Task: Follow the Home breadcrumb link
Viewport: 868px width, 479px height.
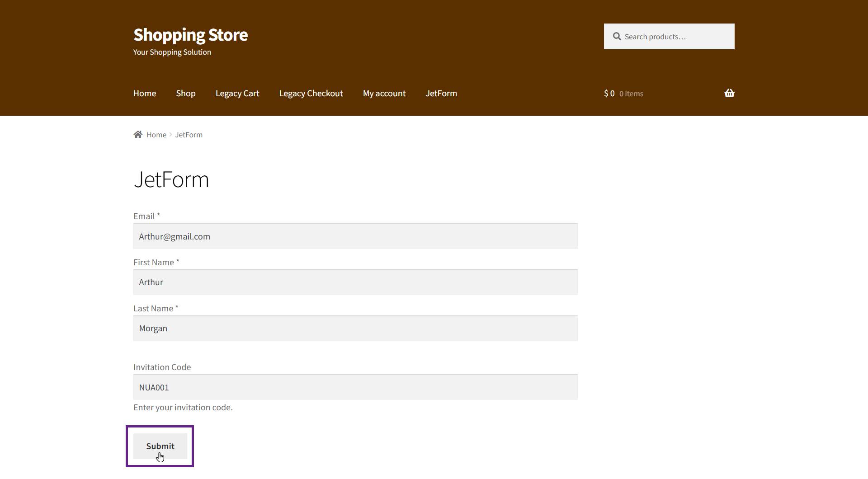Action: 156,135
